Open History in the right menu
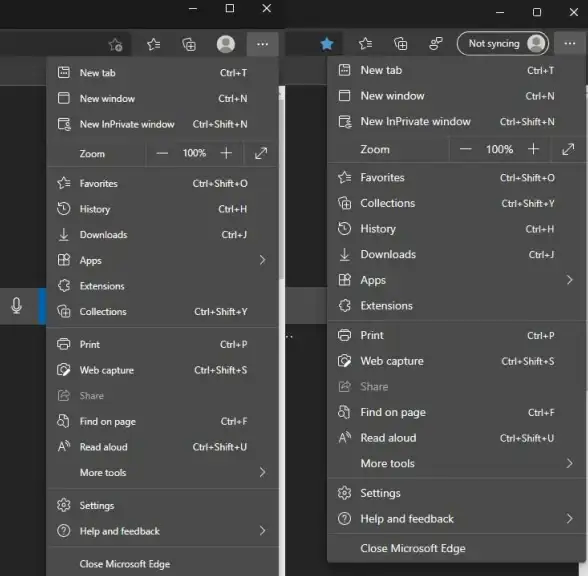 click(456, 229)
